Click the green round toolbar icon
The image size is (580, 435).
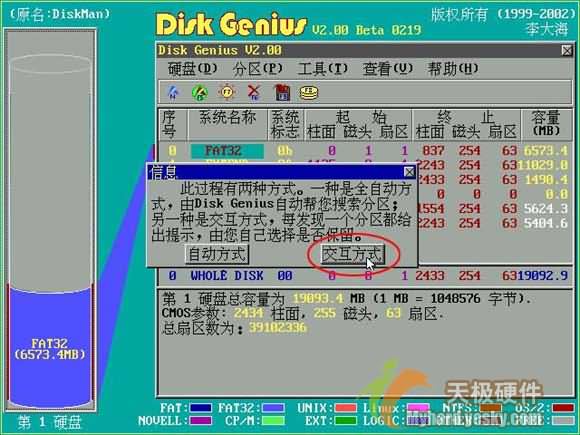coord(200,92)
